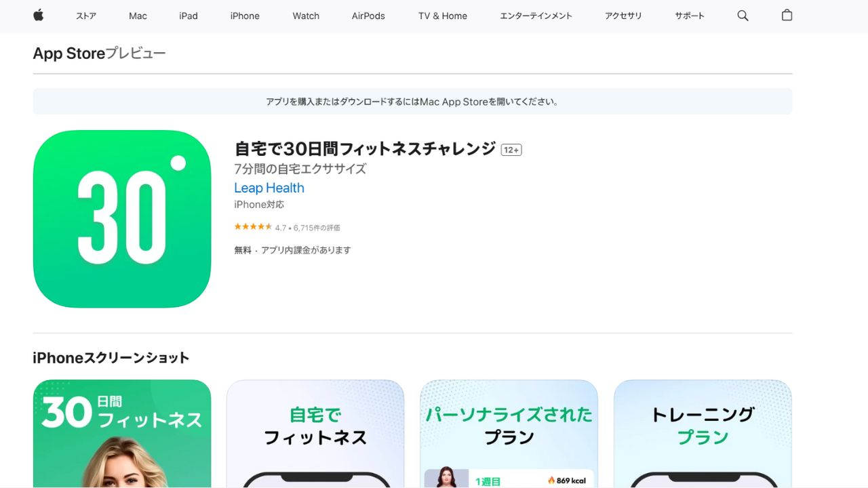Click the Apple logo icon

click(x=38, y=15)
